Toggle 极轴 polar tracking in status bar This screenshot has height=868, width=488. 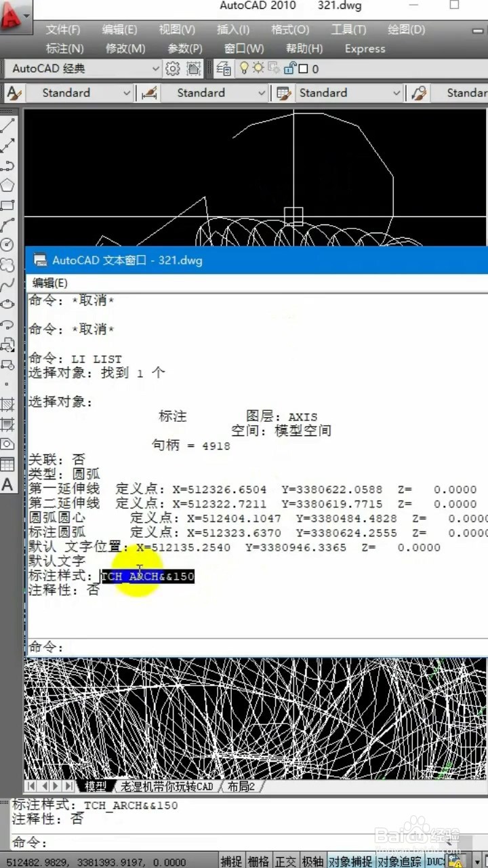point(312,861)
